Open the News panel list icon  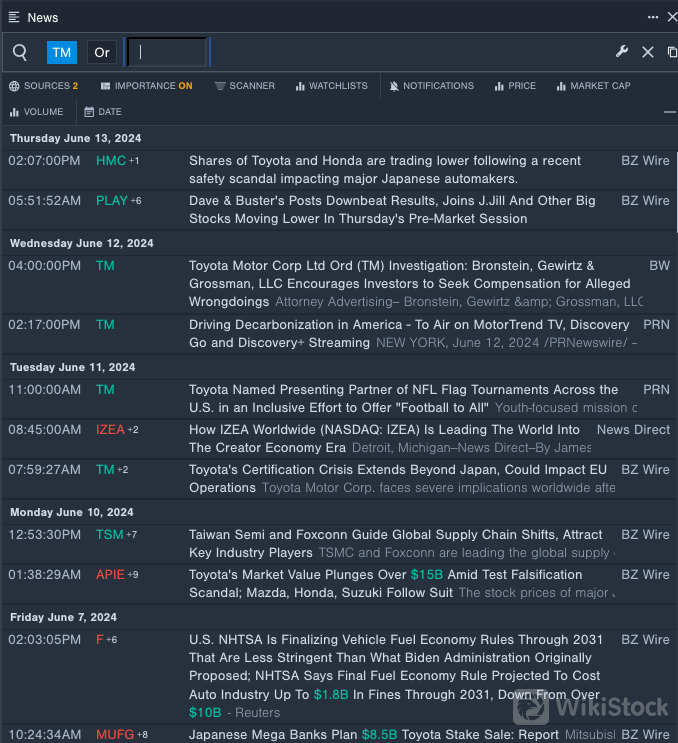click(x=14, y=17)
